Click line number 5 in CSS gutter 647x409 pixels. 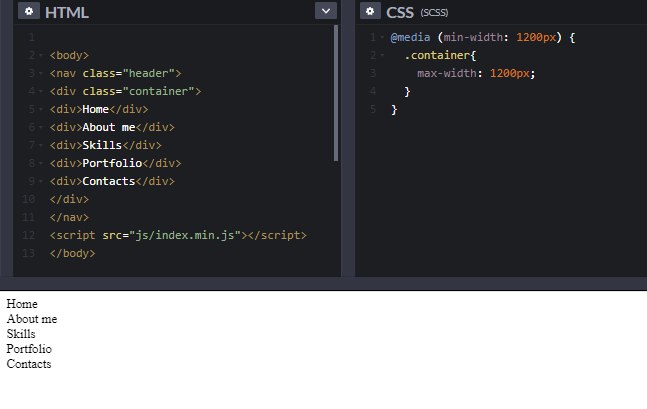coord(373,109)
